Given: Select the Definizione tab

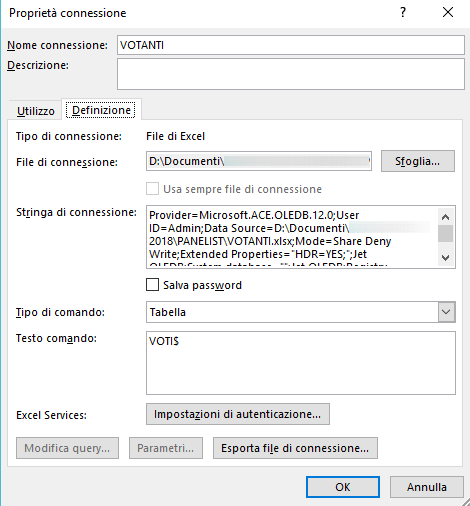Looking at the screenshot, I should 101,110.
